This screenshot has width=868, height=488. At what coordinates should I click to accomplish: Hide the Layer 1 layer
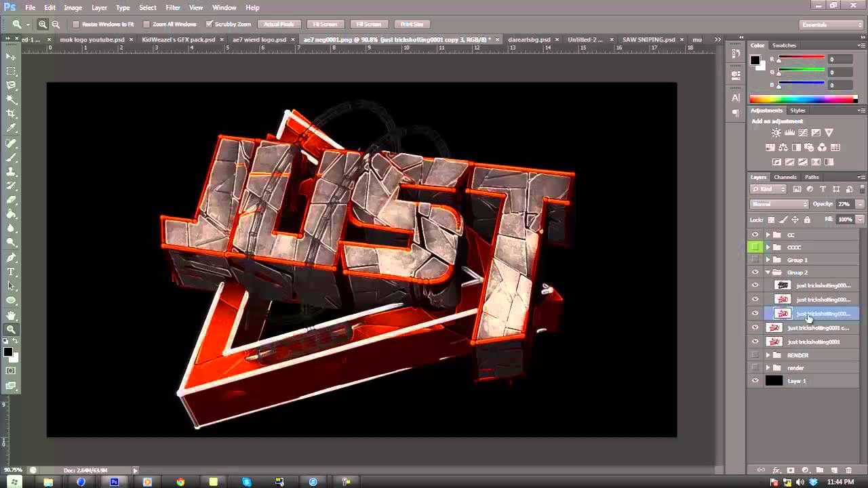[755, 381]
